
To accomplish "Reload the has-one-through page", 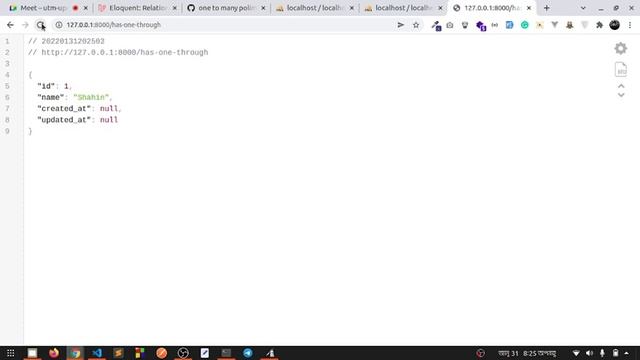I will tap(40, 25).
